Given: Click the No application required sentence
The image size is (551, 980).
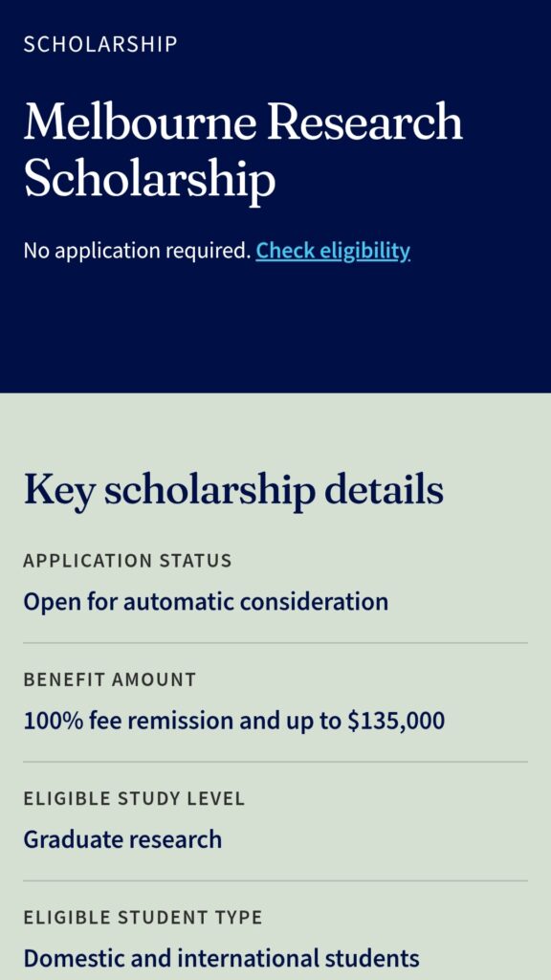Looking at the screenshot, I should tap(134, 250).
